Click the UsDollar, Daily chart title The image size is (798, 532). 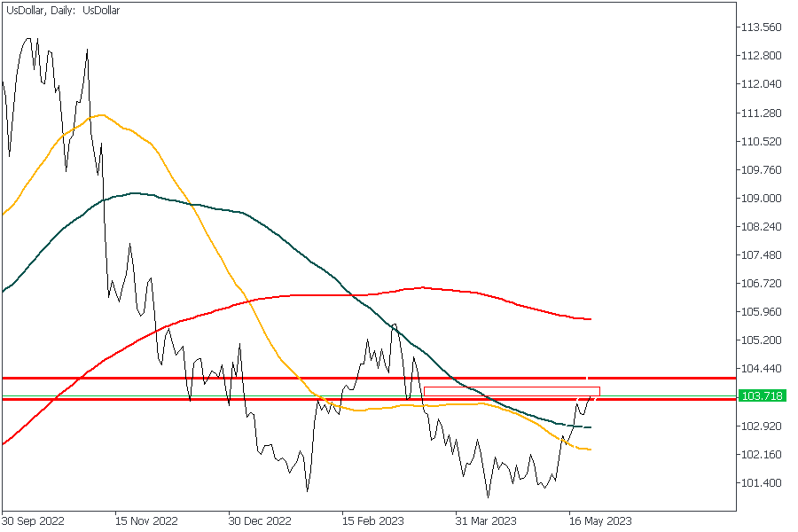tap(64, 11)
